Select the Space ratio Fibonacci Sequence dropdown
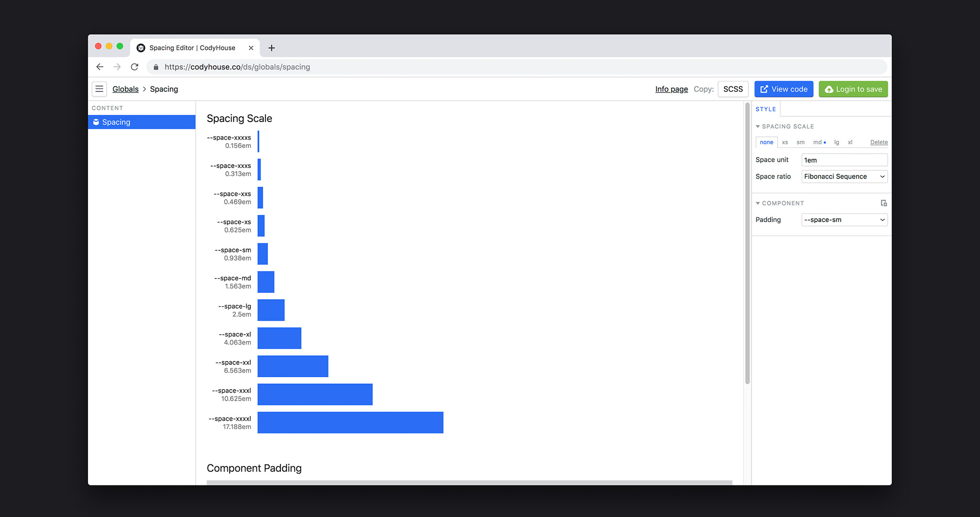The height and width of the screenshot is (517, 980). (843, 177)
